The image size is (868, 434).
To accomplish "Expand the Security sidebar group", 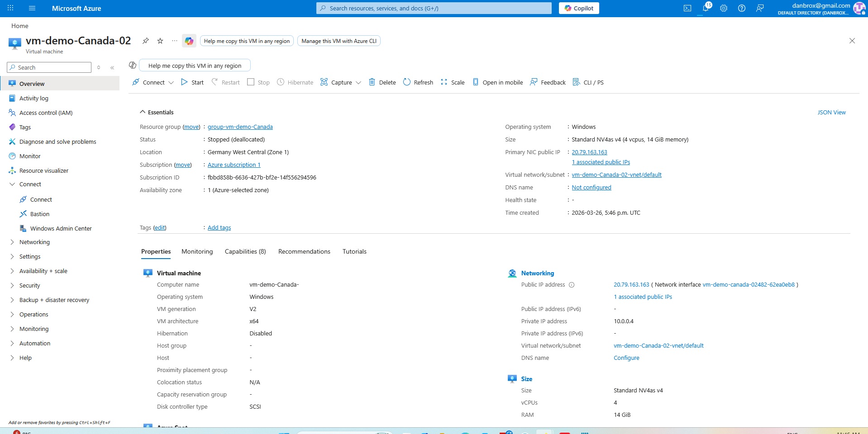I will [x=12, y=286].
